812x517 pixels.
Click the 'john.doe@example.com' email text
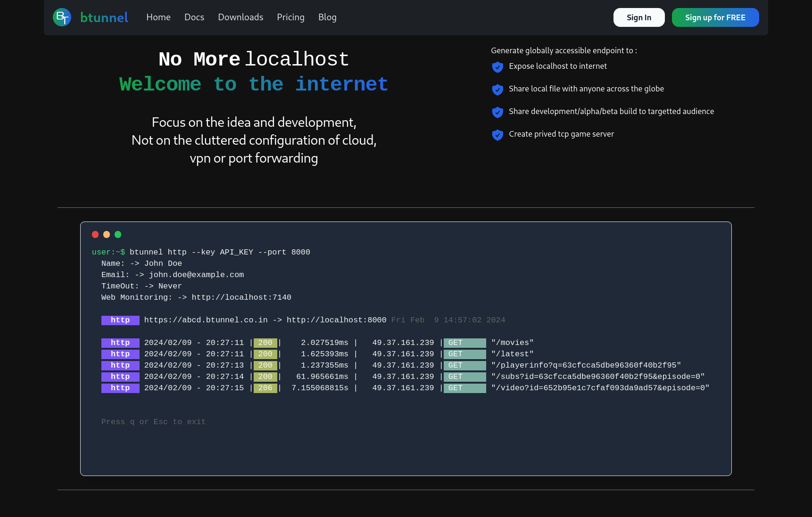196,275
